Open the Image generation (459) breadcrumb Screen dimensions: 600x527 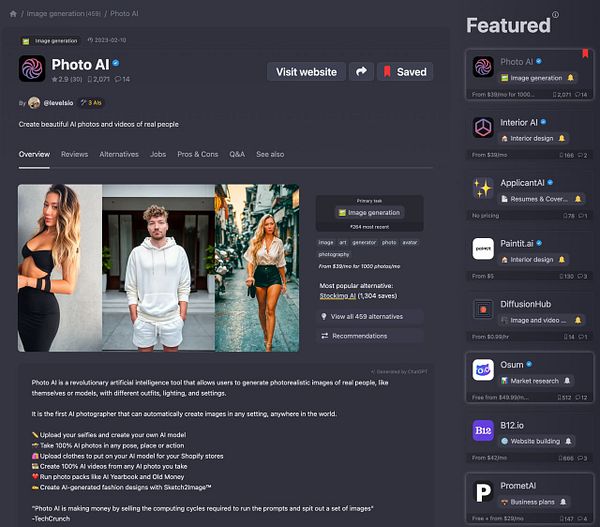pos(64,13)
